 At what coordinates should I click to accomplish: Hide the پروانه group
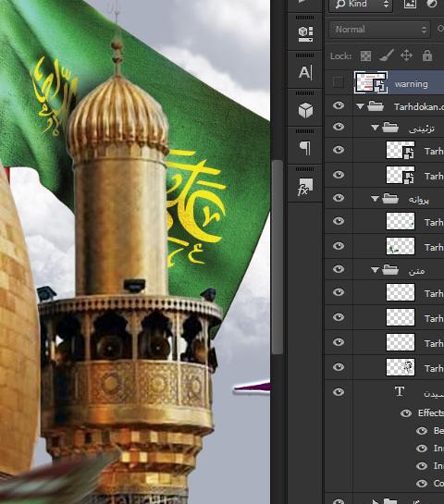click(339, 198)
